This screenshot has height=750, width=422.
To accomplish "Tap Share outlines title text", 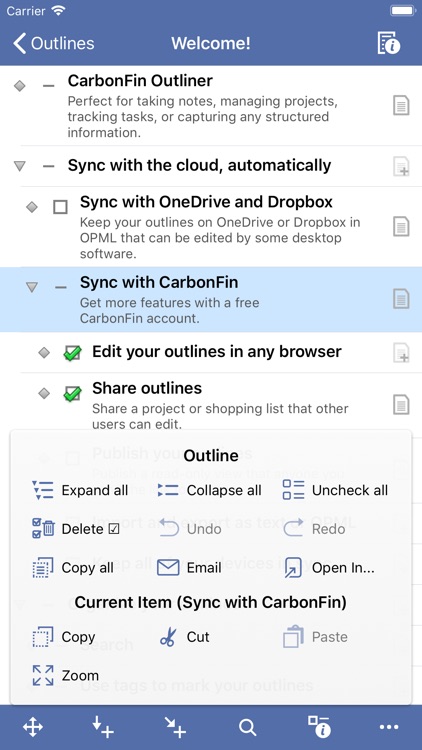I will pos(147,388).
